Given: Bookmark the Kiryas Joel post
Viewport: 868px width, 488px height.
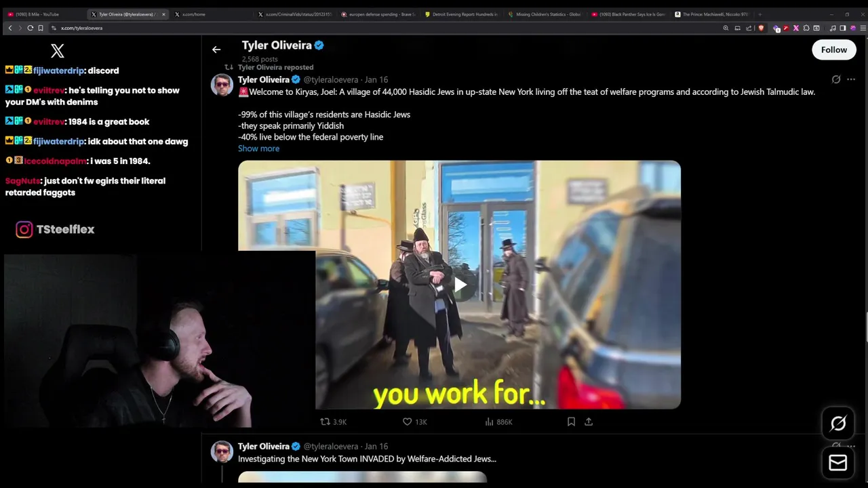Looking at the screenshot, I should [x=571, y=422].
